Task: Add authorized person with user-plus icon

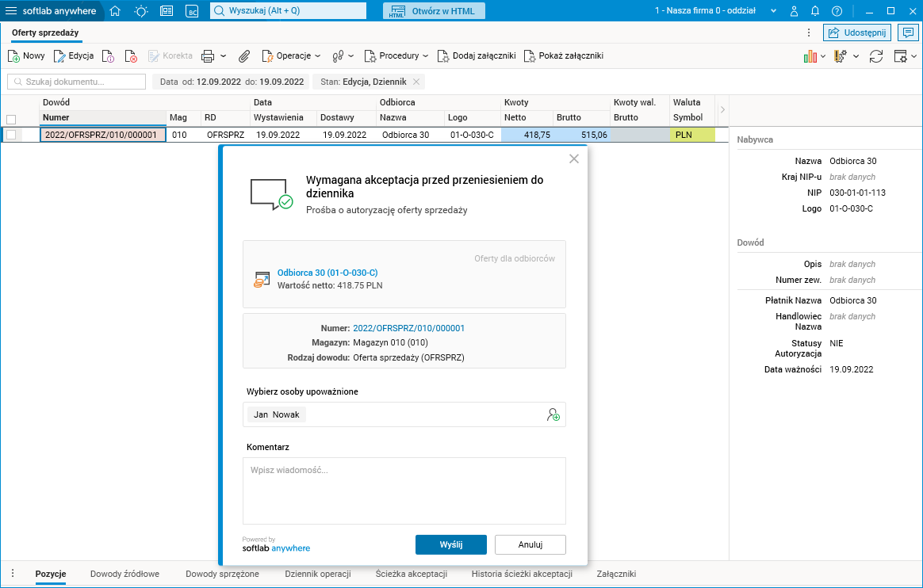Action: [x=553, y=415]
